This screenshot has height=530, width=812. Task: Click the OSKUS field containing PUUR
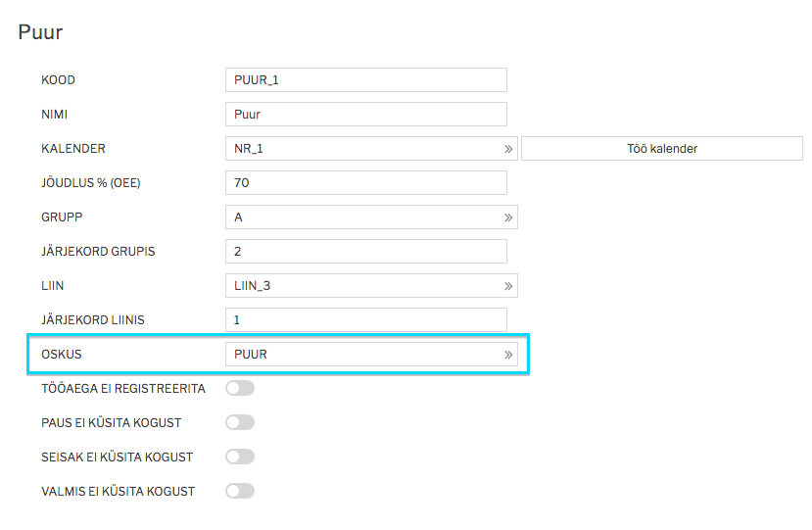pos(362,355)
